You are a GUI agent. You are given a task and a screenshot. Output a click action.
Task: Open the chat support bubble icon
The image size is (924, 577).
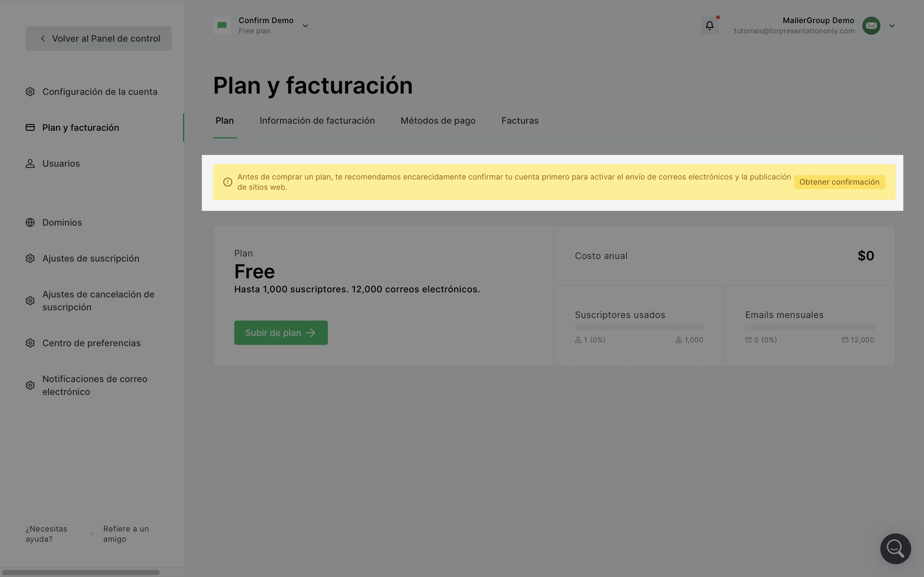(x=895, y=548)
